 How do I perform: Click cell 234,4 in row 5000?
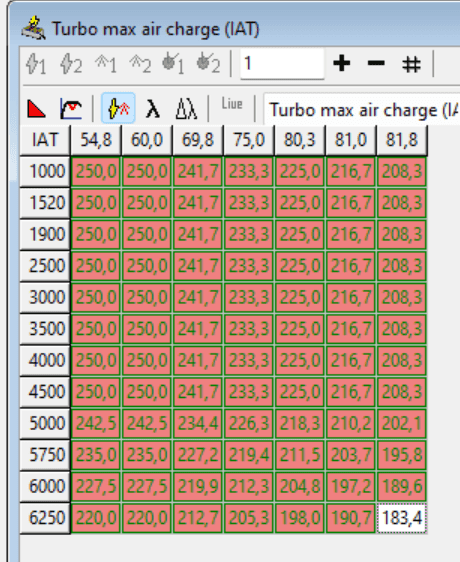click(x=198, y=423)
